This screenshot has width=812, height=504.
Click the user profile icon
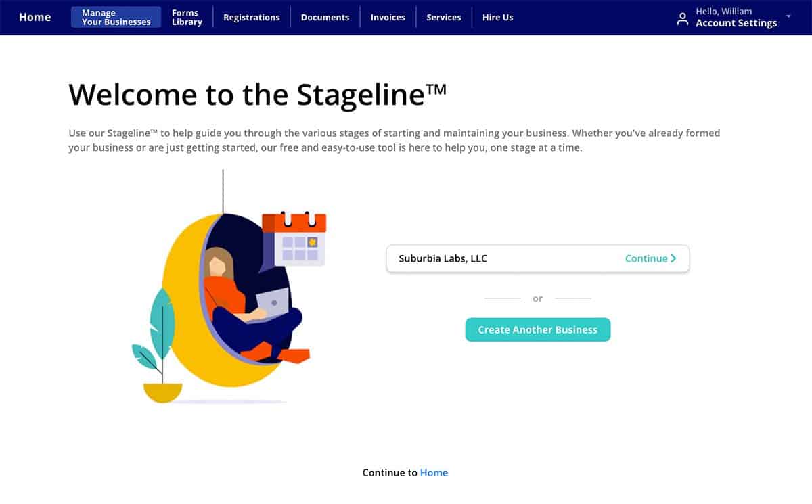click(x=683, y=19)
